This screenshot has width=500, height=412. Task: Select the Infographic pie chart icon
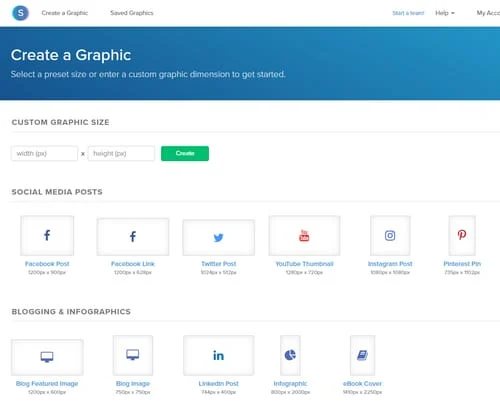click(x=290, y=355)
